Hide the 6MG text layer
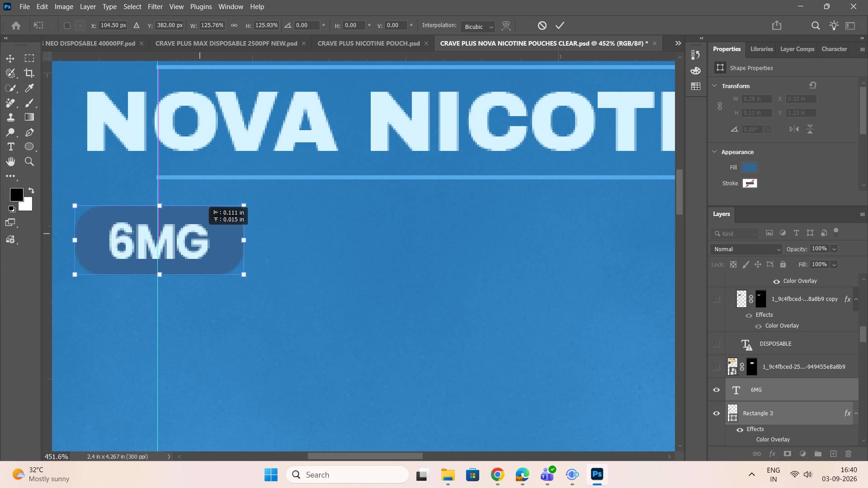This screenshot has width=868, height=488. [716, 390]
